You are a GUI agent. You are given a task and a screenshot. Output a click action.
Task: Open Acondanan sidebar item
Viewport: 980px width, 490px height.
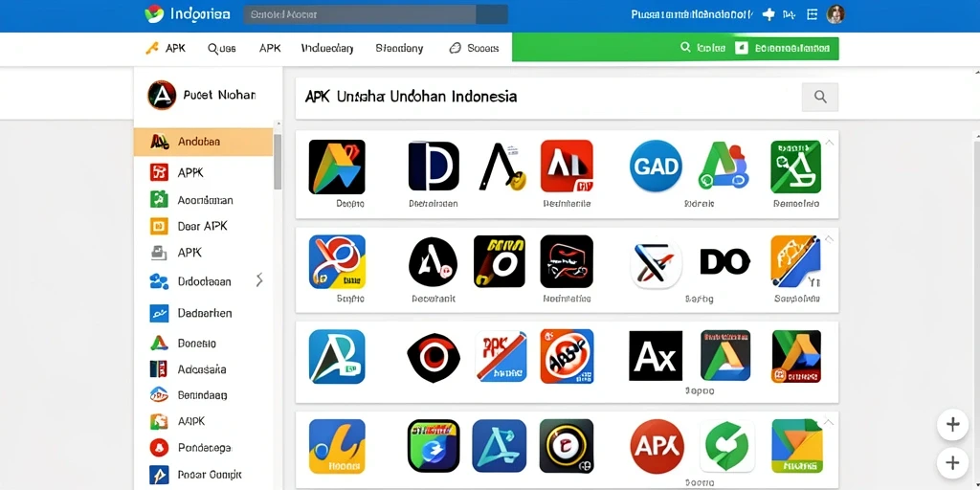[203, 200]
